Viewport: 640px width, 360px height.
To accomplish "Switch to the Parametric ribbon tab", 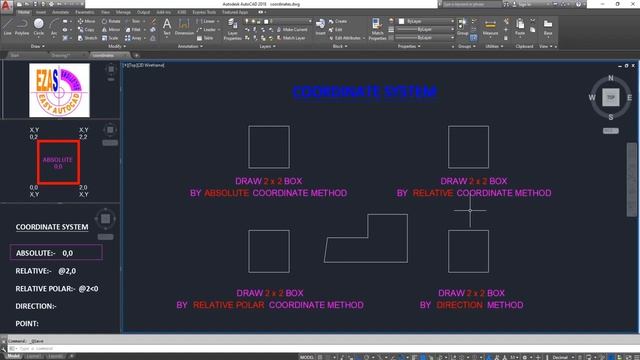I will (84, 12).
